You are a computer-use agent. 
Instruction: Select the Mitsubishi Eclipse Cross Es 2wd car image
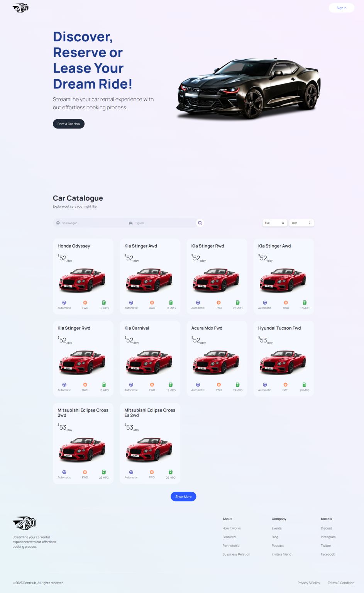click(149, 449)
